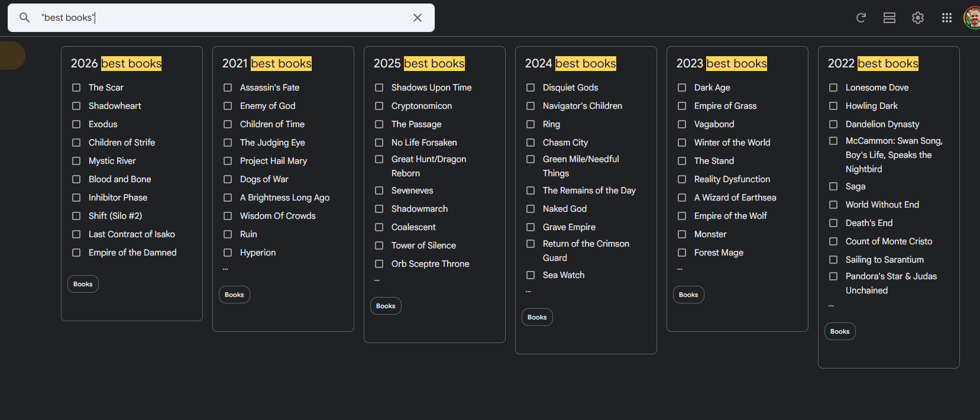
Task: Open Books label on 2026 note
Action: pyautogui.click(x=83, y=284)
